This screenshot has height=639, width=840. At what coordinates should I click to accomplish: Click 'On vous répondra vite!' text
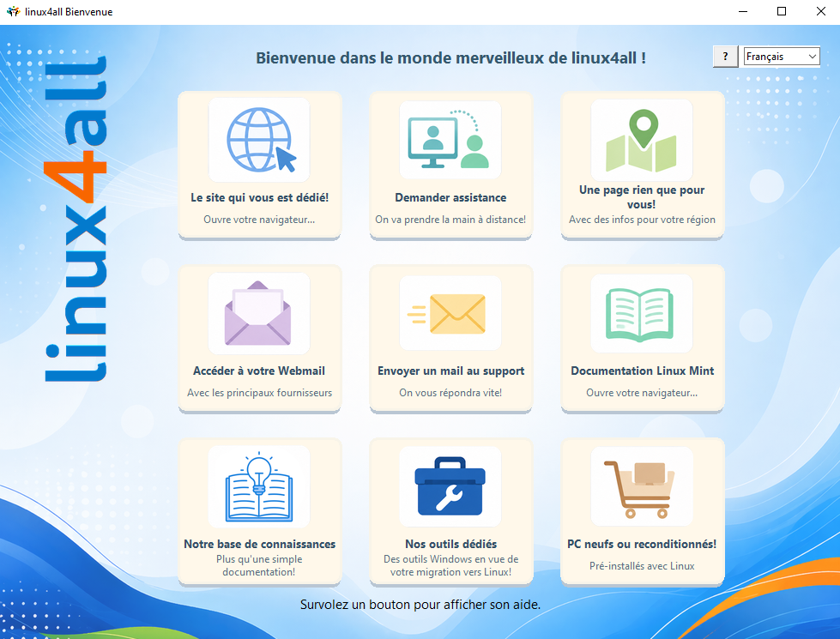(450, 393)
